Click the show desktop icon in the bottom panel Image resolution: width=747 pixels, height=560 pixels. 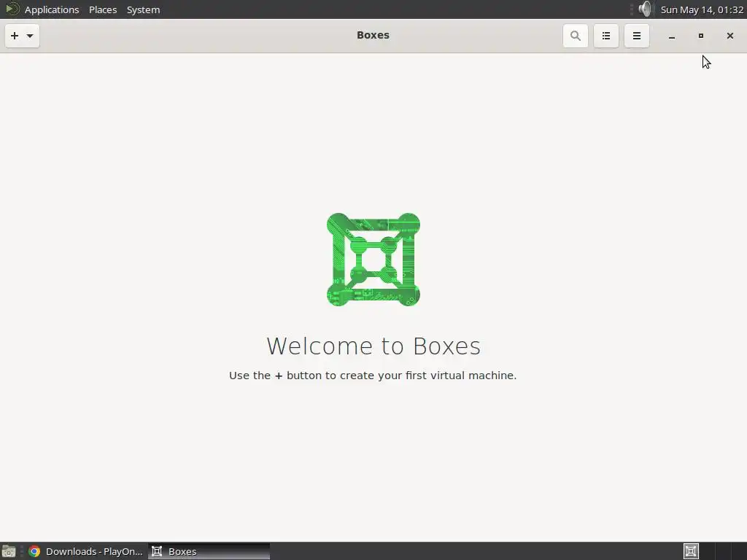tap(9, 551)
